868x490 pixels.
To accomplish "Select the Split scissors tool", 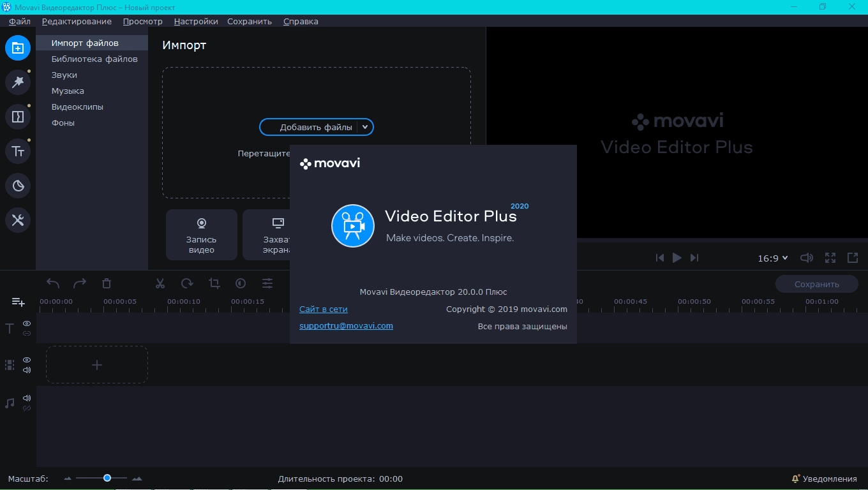I will point(160,283).
